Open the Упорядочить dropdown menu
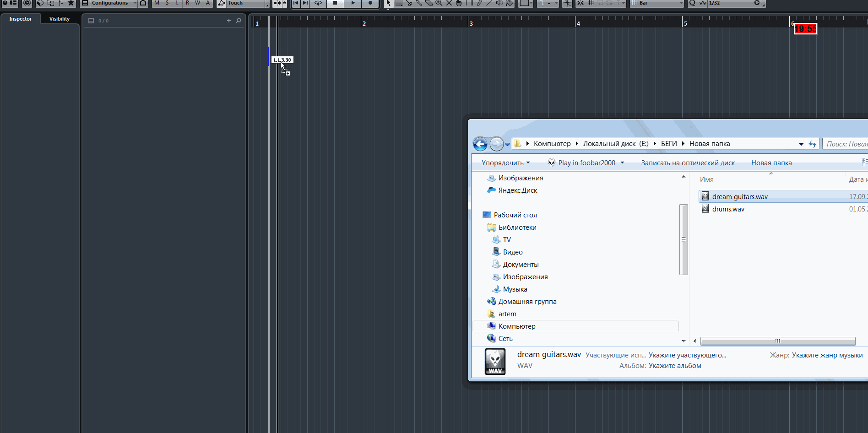This screenshot has height=433, width=868. (505, 163)
